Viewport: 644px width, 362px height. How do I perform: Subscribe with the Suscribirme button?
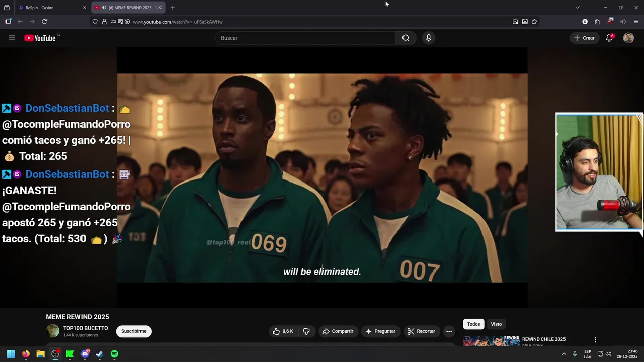click(134, 331)
